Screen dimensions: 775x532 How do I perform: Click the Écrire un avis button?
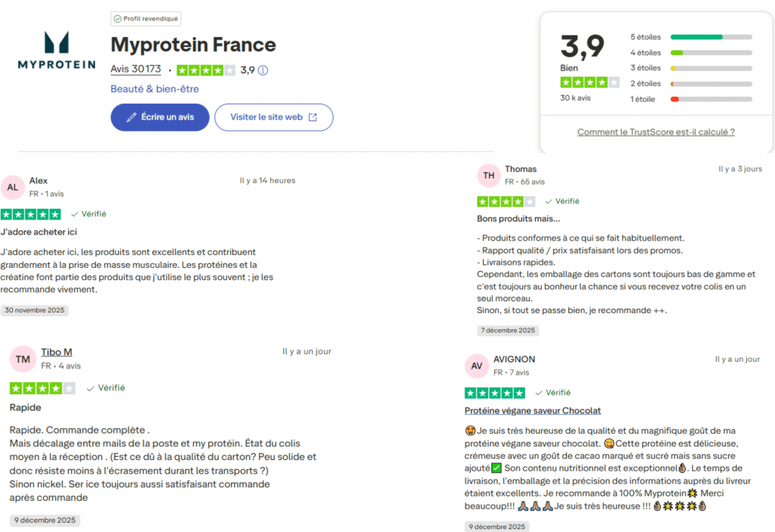[x=160, y=117]
